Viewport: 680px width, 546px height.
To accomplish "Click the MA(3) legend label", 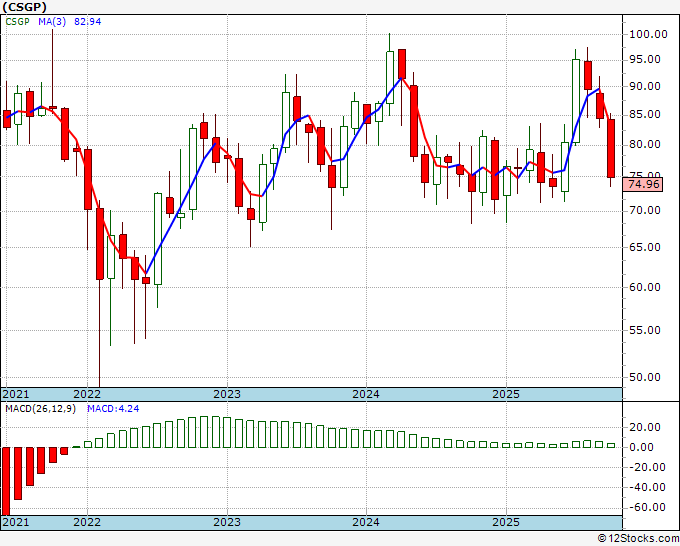I will [x=52, y=21].
